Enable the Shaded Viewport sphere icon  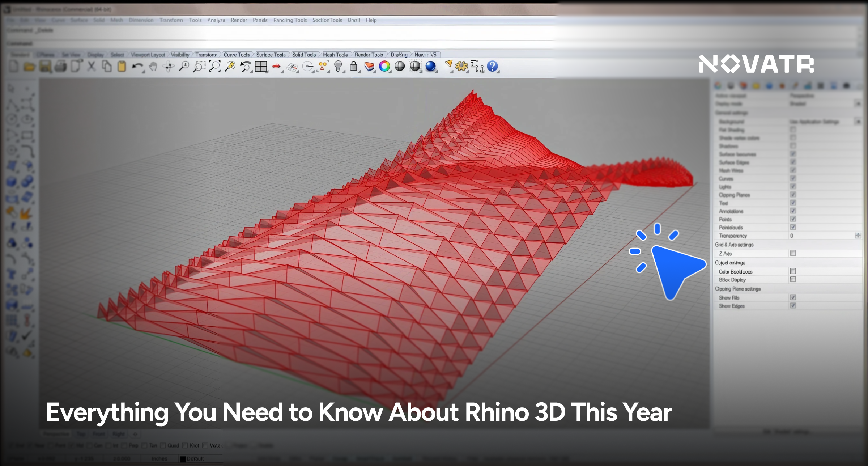coord(400,67)
